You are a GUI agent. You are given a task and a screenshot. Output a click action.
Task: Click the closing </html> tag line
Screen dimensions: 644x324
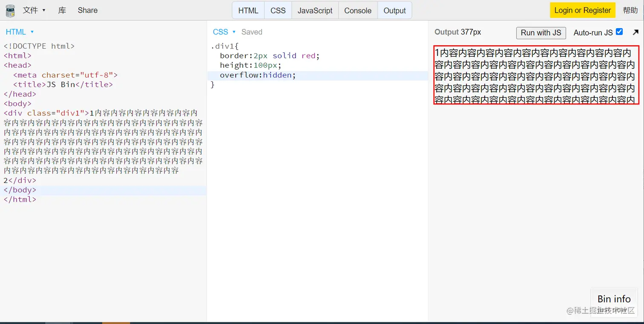(x=20, y=200)
